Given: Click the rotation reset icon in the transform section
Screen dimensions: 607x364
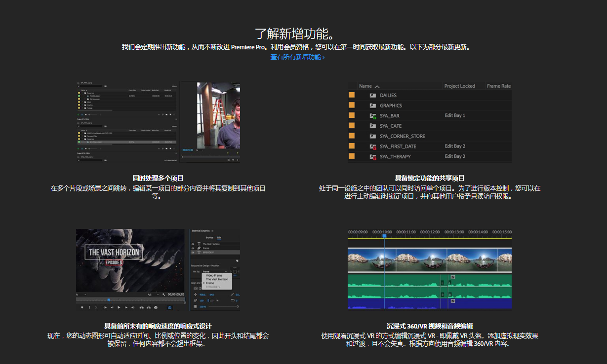Looking at the screenshot, I should tap(233, 300).
